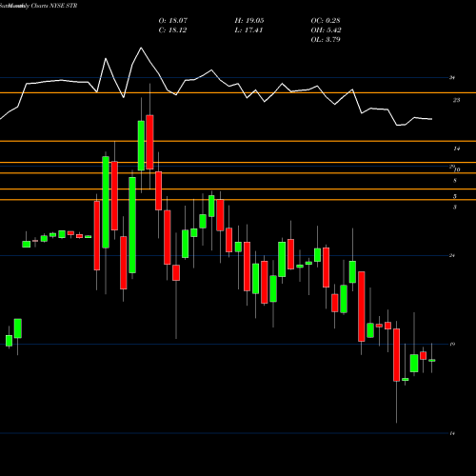The height and width of the screenshot is (476, 476).
Task: Select the close value 'C: 18.12'
Action: pyautogui.click(x=172, y=30)
